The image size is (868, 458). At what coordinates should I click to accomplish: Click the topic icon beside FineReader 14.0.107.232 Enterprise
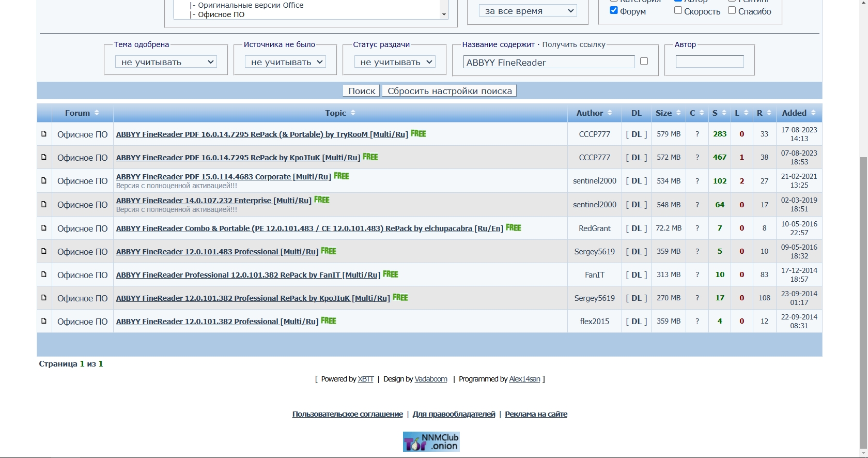(44, 204)
